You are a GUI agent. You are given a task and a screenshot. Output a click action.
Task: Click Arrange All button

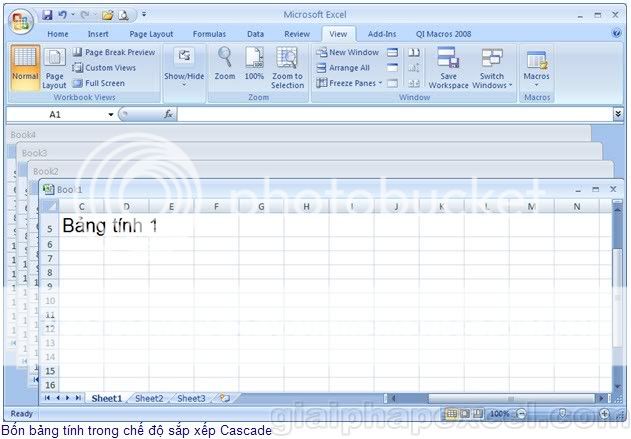[344, 68]
